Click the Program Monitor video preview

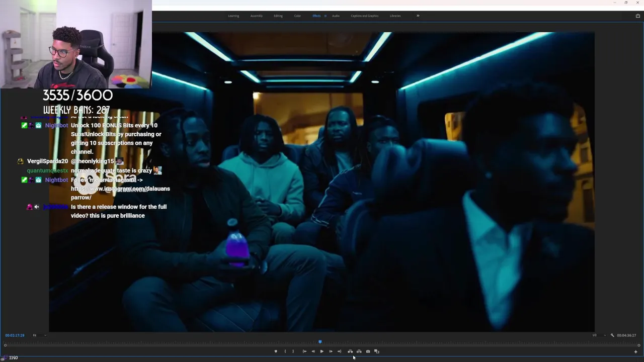pos(322,182)
